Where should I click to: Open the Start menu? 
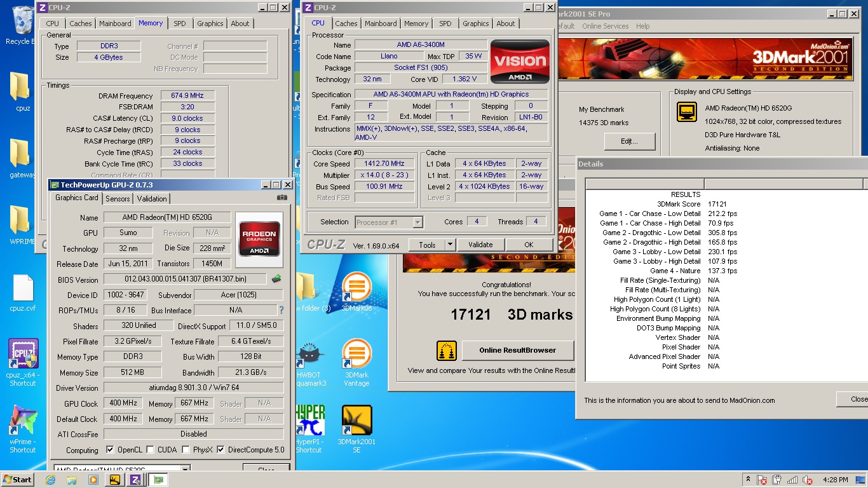click(18, 480)
